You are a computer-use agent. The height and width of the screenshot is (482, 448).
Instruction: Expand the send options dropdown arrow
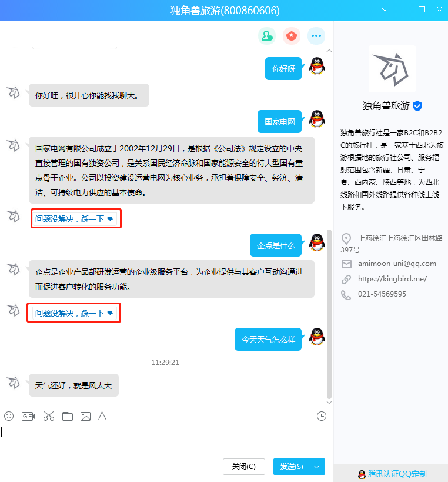[x=317, y=467]
